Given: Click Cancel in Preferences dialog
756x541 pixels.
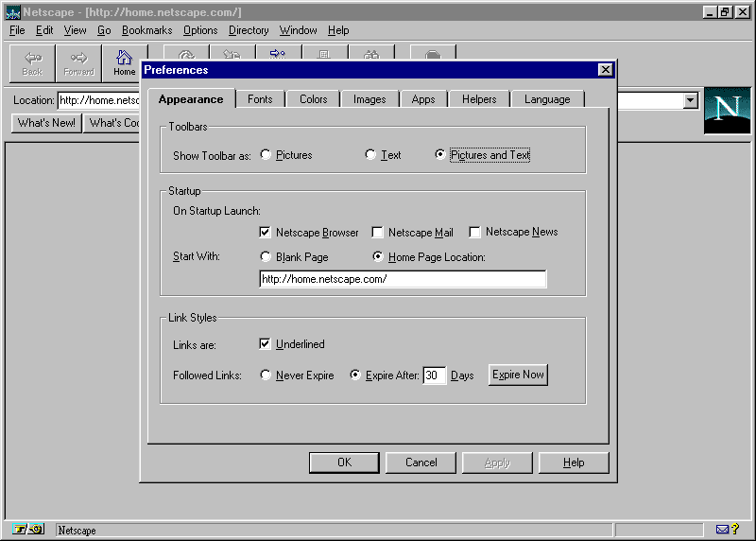Looking at the screenshot, I should 421,462.
